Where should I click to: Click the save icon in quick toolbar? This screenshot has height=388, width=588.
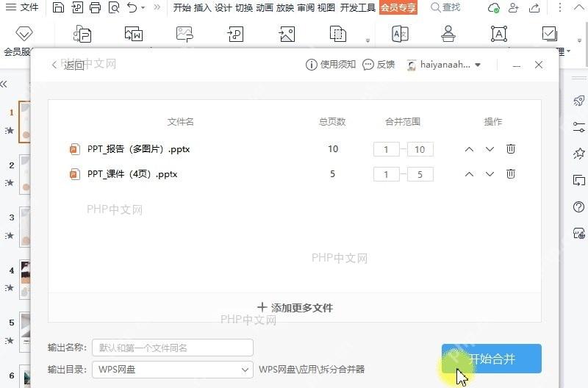pos(58,7)
